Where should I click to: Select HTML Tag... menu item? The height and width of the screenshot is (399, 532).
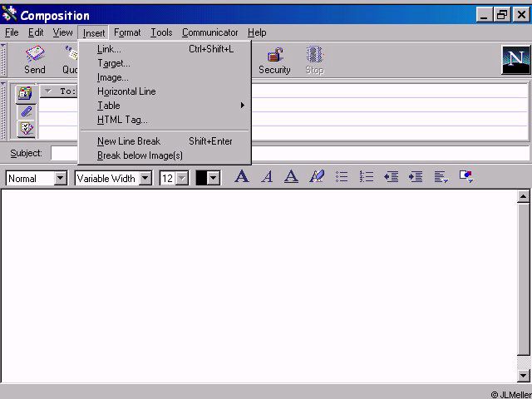165,120
